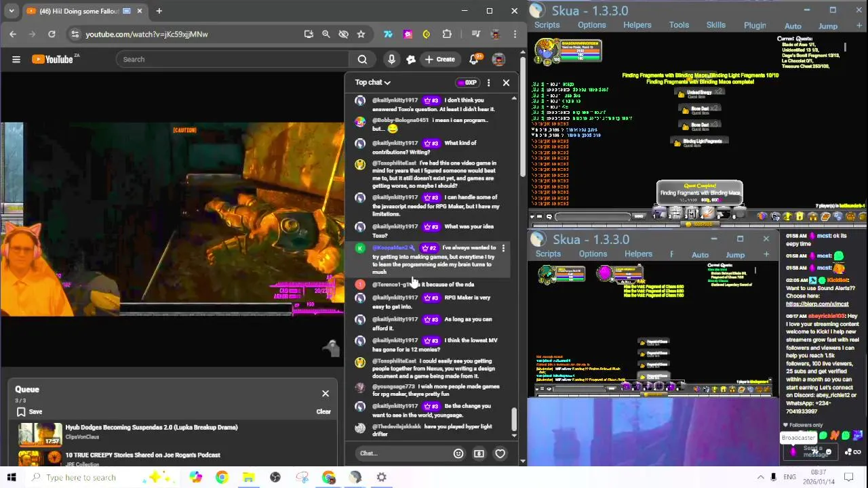Clear the video queue
868x488 pixels.
click(323, 411)
